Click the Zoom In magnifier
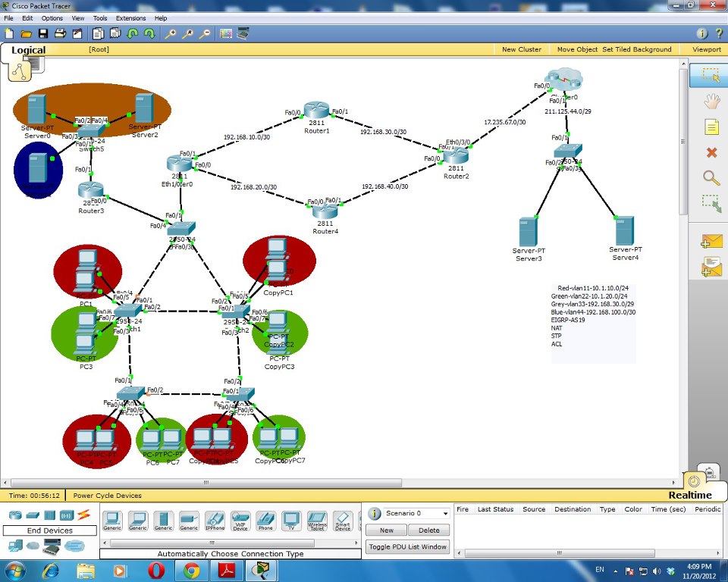The image size is (728, 582). point(171,33)
